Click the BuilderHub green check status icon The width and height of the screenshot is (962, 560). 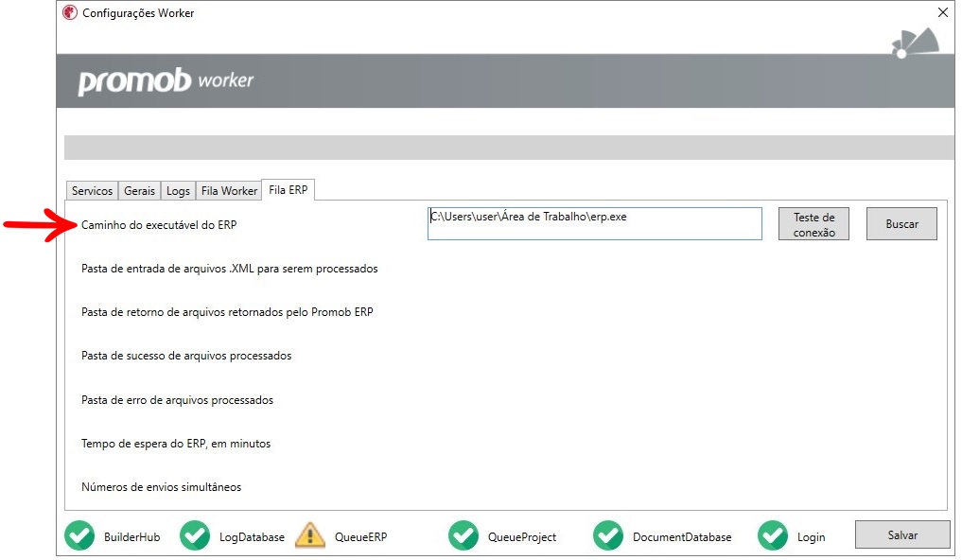click(x=79, y=535)
